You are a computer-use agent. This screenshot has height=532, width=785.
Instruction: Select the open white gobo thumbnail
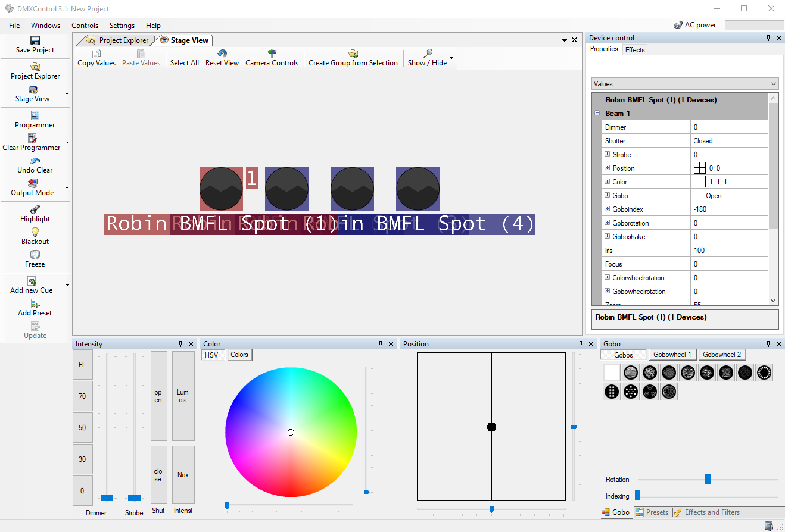point(612,373)
